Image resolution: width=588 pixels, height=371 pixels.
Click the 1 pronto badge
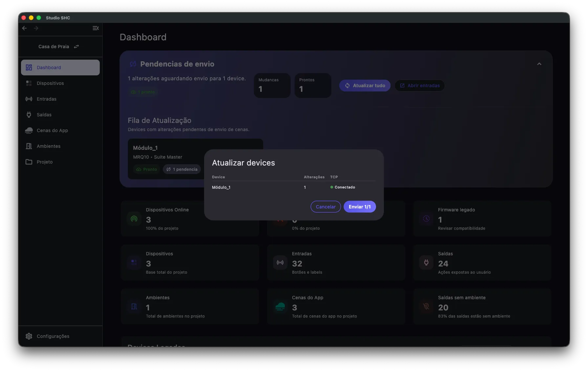coord(143,92)
